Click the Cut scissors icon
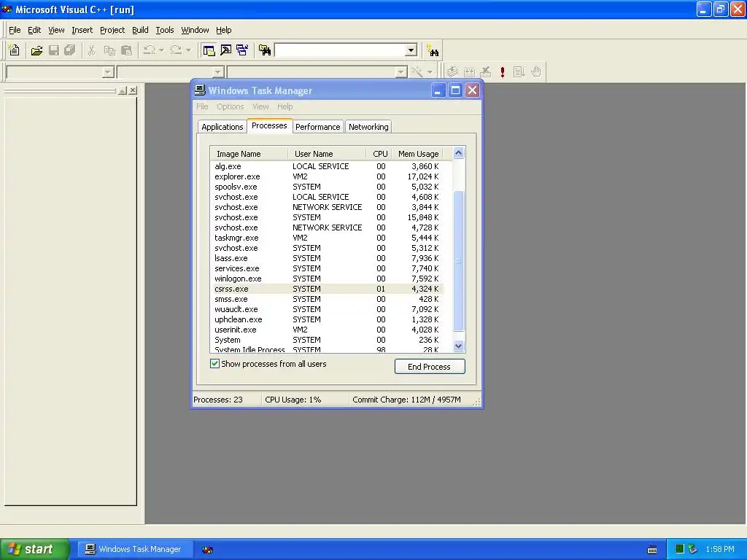This screenshot has width=747, height=560. (x=91, y=50)
